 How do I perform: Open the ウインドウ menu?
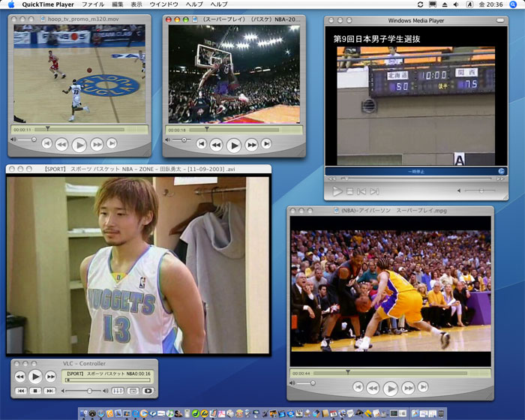(x=163, y=4)
